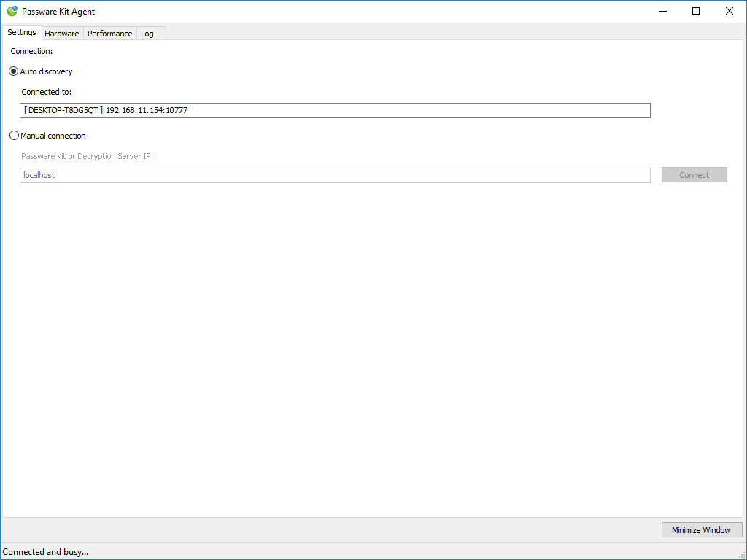Click the 'Connected to:' label

click(x=46, y=92)
